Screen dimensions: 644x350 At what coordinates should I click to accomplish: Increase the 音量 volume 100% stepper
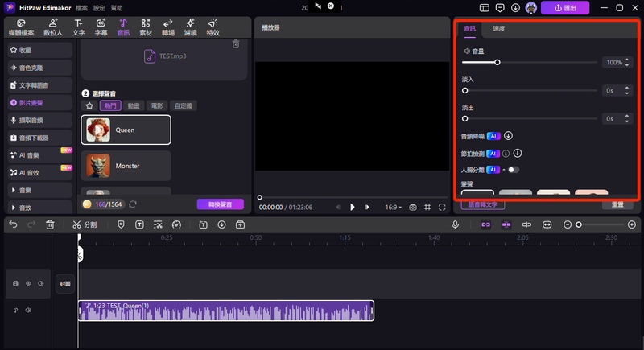pos(627,60)
